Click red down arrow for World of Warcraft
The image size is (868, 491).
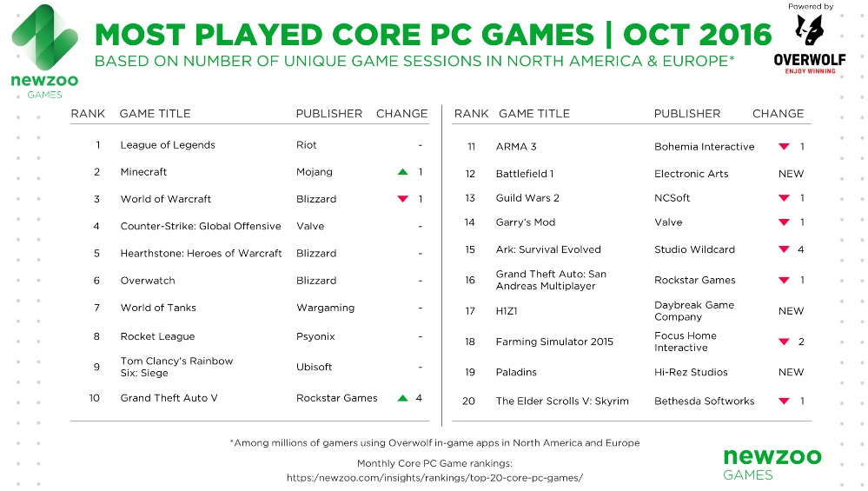(402, 199)
